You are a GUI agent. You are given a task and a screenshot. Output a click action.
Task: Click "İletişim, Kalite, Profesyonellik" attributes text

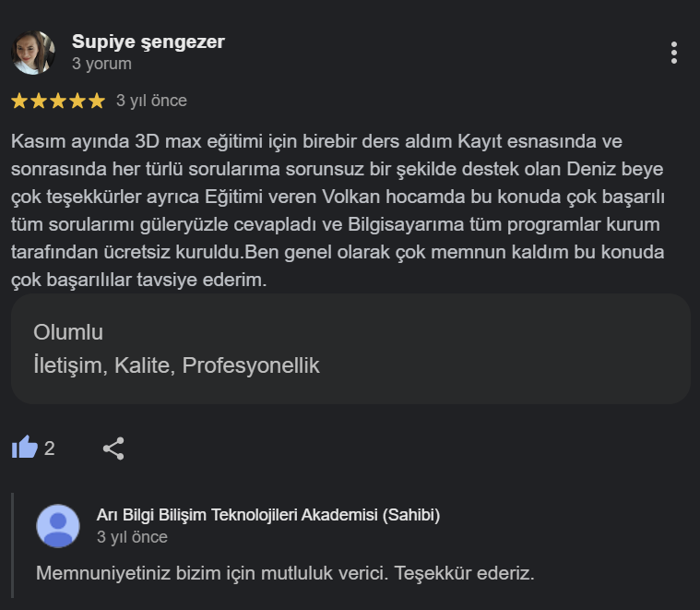pos(176,365)
